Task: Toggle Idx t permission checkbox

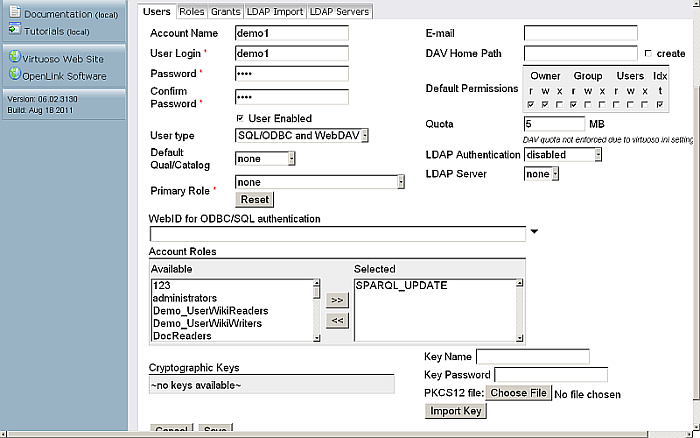Action: tap(660, 104)
